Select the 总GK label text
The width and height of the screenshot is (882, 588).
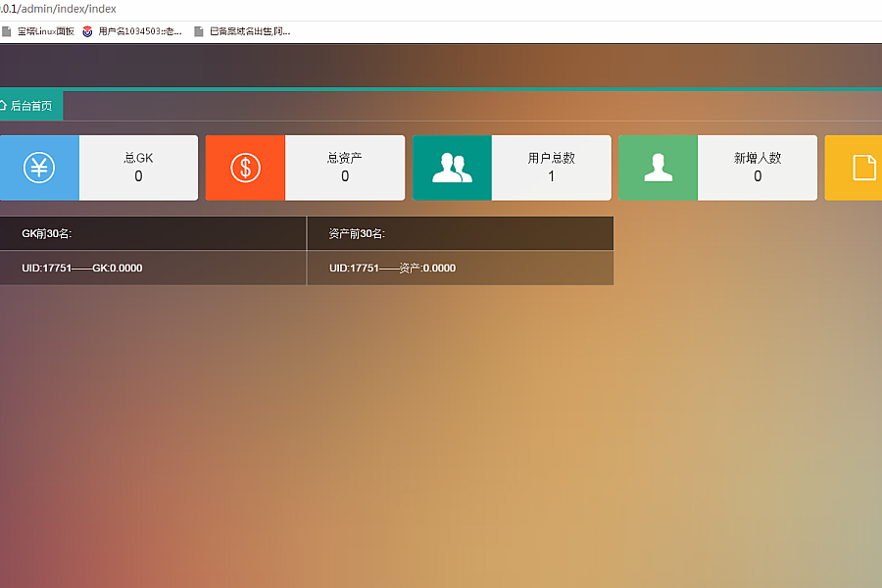coord(138,158)
